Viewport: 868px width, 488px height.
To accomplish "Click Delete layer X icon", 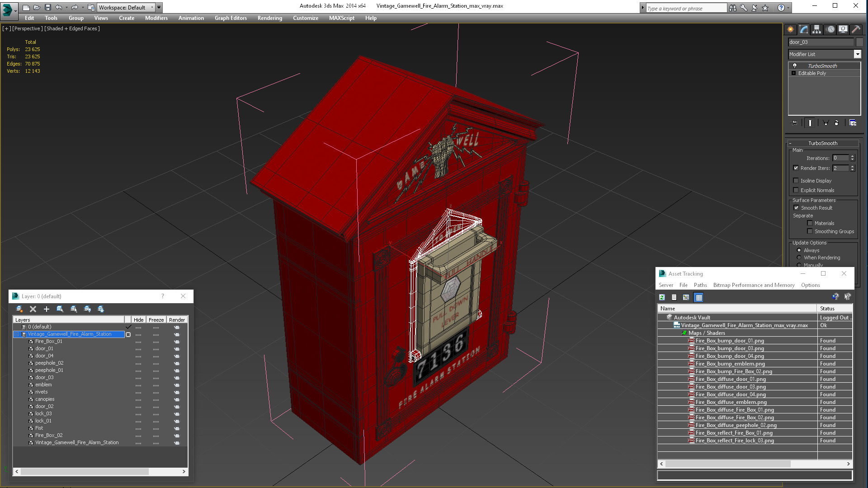I will pos(33,309).
